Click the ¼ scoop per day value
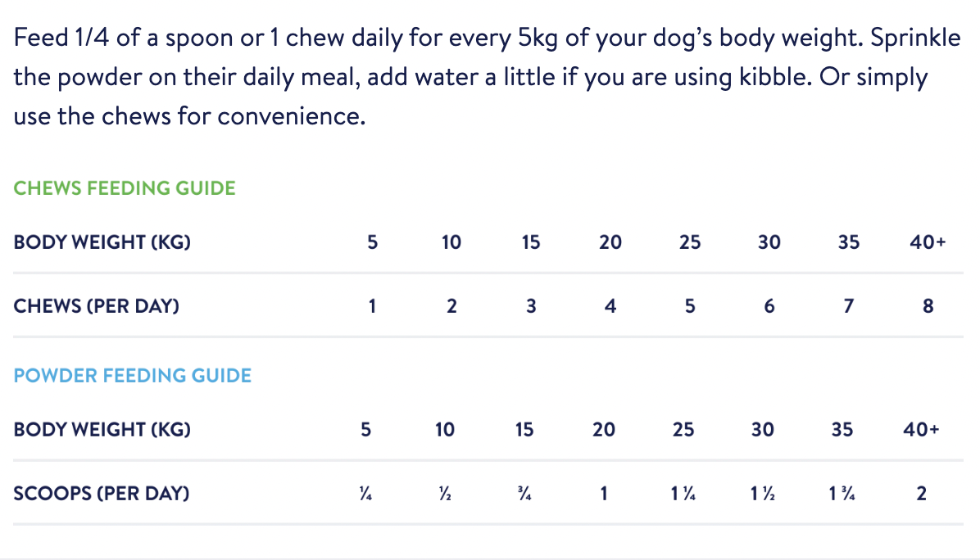The width and height of the screenshot is (980, 560). [x=365, y=494]
